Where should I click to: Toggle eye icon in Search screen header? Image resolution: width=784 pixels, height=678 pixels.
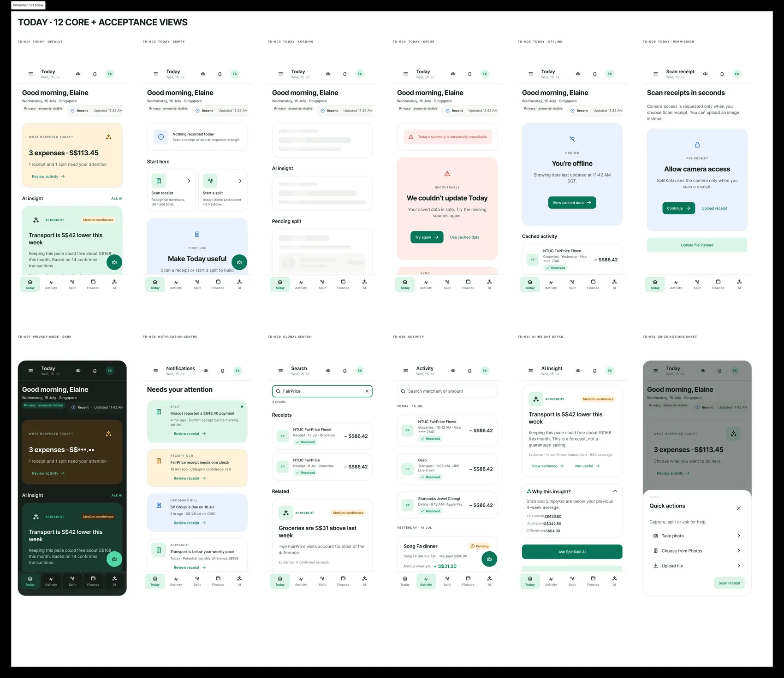pos(328,371)
